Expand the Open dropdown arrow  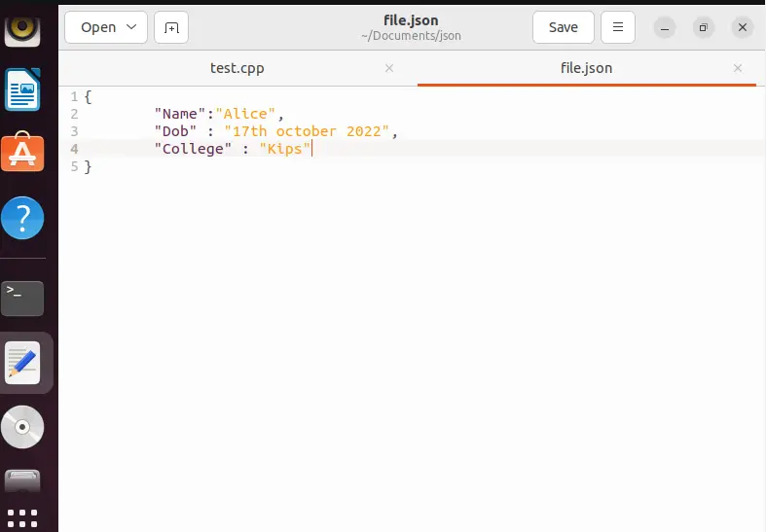[x=131, y=27]
